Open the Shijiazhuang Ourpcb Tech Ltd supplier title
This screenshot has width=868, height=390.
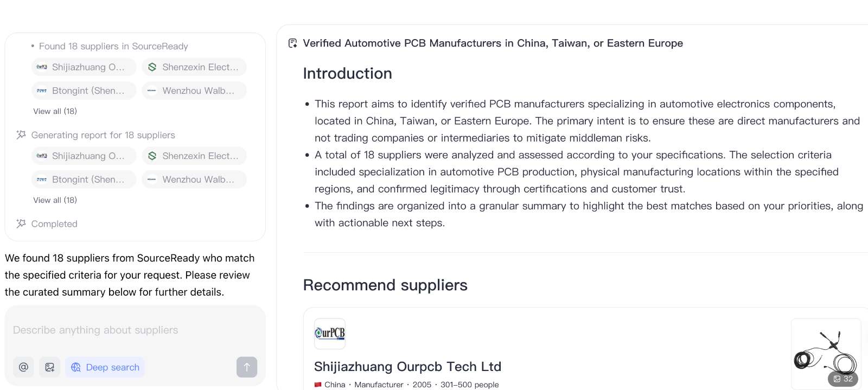407,367
